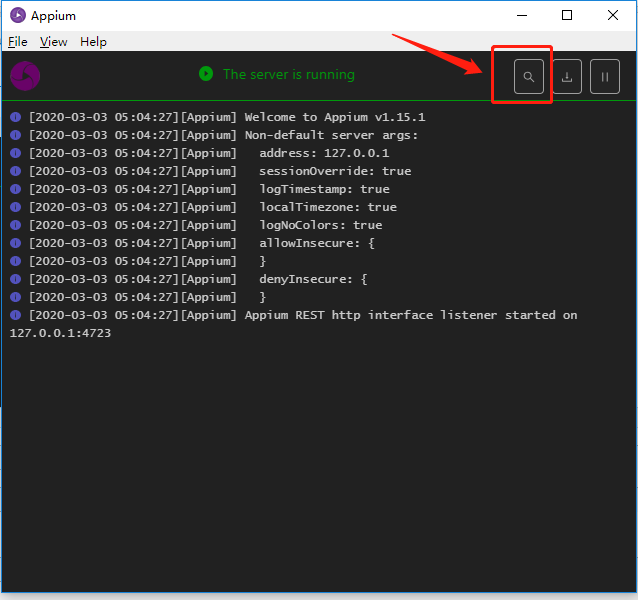
Task: Maximize the Appium window
Action: [567, 15]
